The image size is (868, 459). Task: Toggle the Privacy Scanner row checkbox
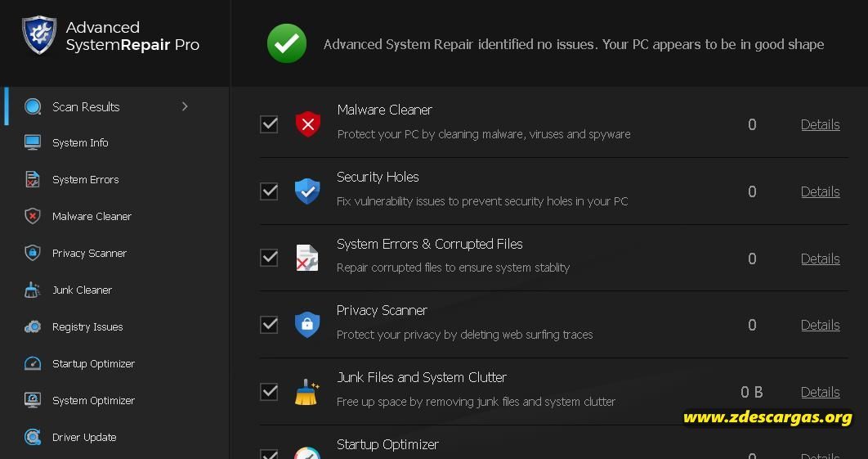coord(269,325)
